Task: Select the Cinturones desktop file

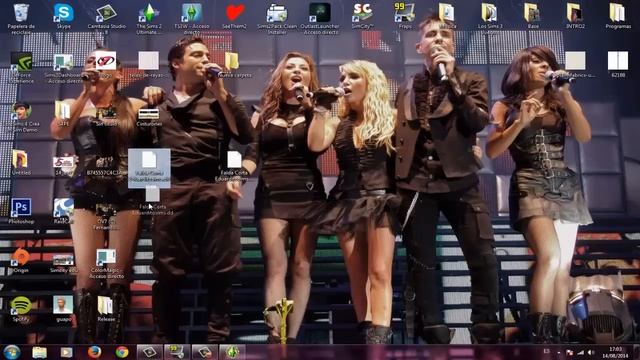Action: 149,117
